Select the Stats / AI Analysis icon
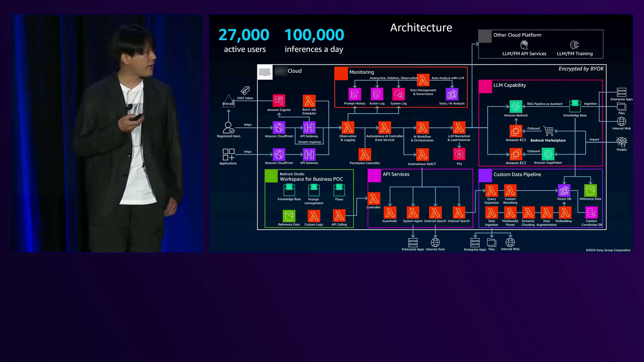Viewport: 644px width, 362px height. (452, 94)
